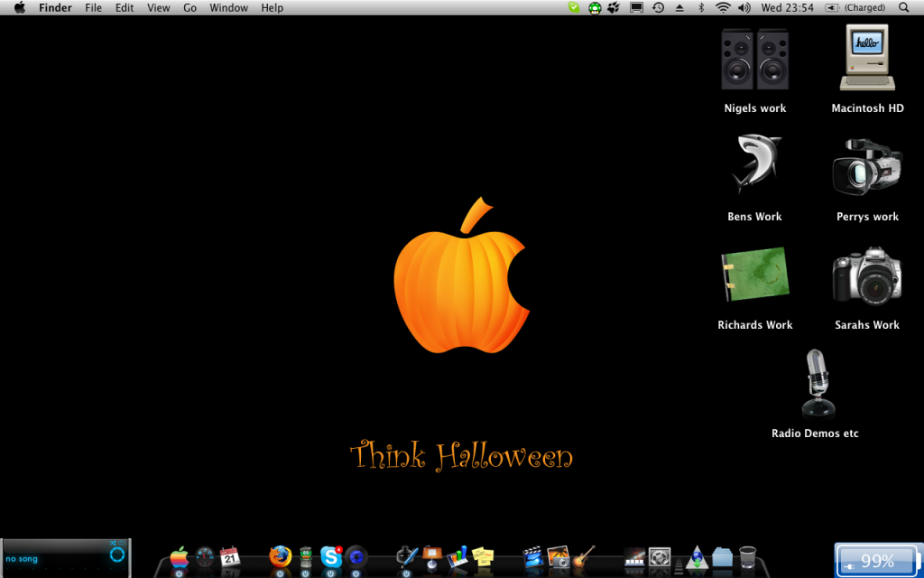
Task: Launch Numbers chart icon in dock
Action: [x=457, y=556]
